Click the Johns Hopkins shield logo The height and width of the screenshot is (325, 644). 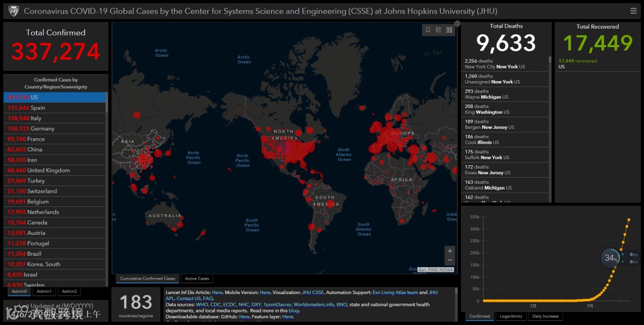point(14,11)
